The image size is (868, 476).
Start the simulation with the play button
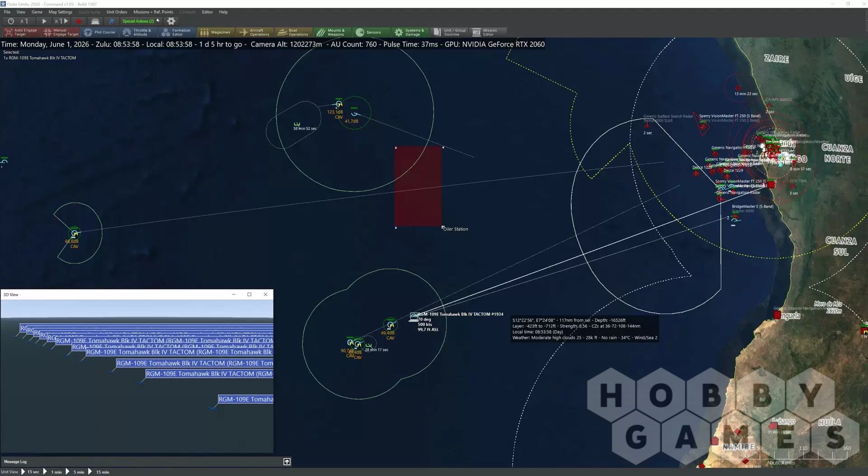pyautogui.click(x=44, y=21)
